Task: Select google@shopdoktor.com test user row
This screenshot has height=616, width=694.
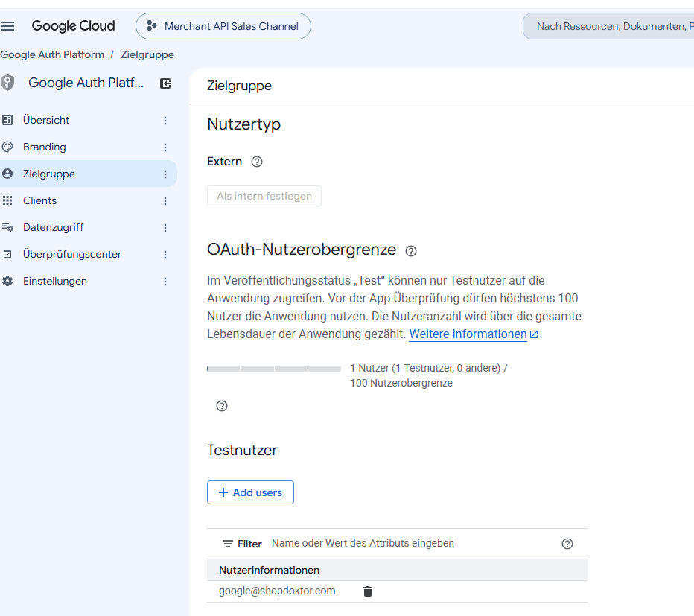Action: pos(397,591)
